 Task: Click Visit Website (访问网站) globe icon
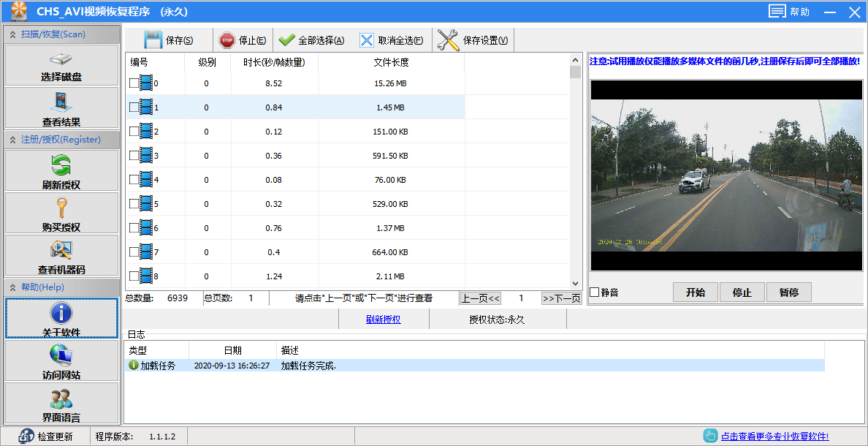point(61,360)
